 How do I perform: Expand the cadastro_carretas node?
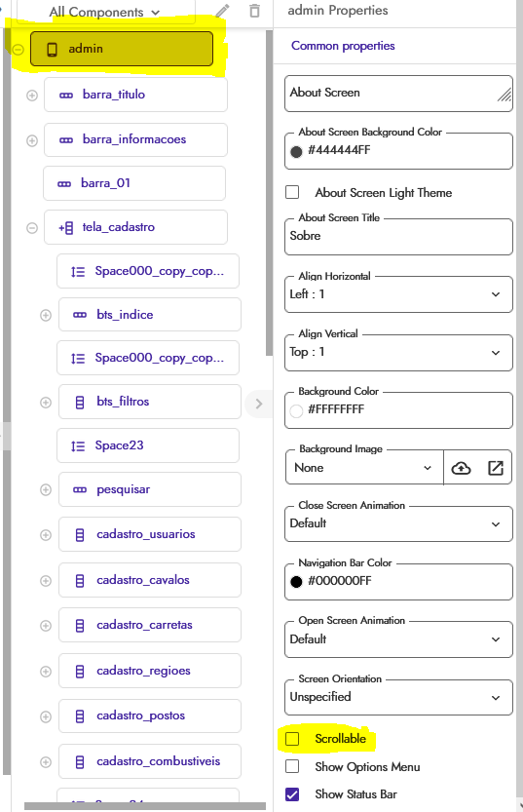click(x=46, y=626)
